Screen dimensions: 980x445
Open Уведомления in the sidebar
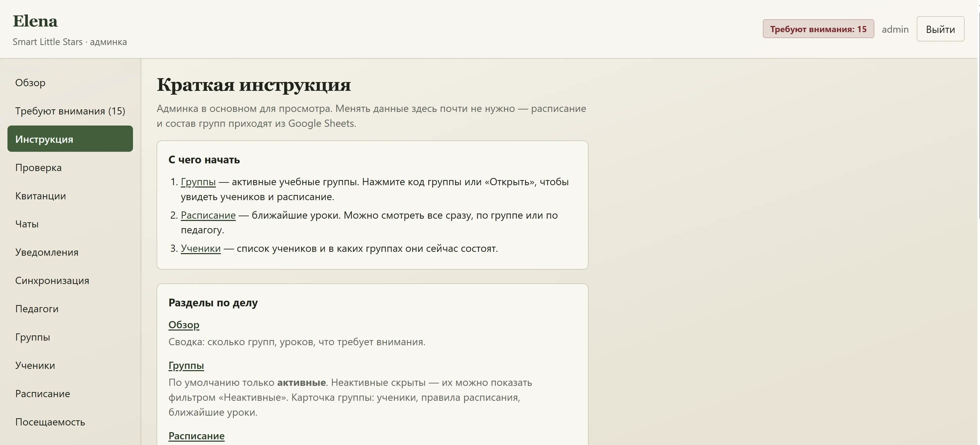70,252
